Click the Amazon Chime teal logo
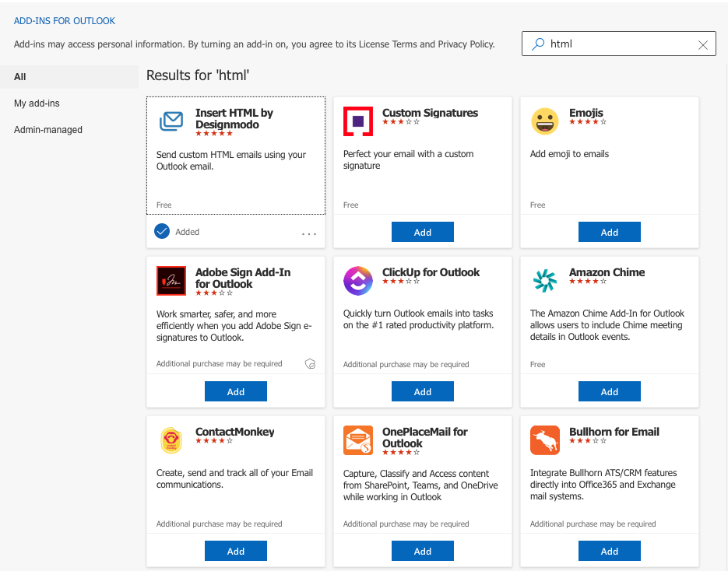 coord(544,281)
